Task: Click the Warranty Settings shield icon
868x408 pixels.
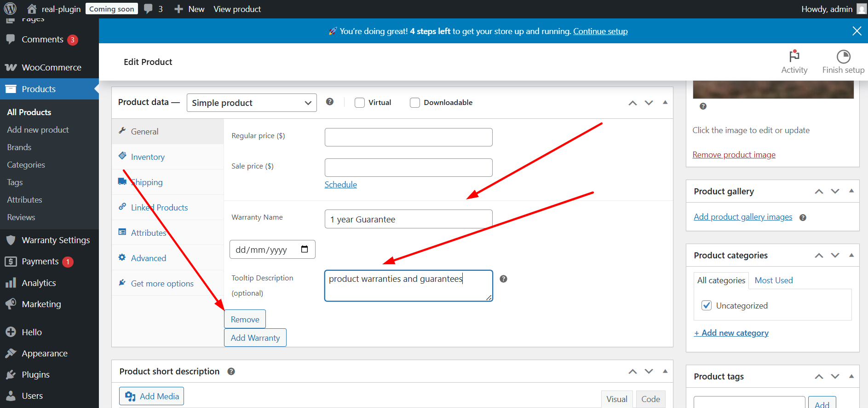Action: [11, 240]
